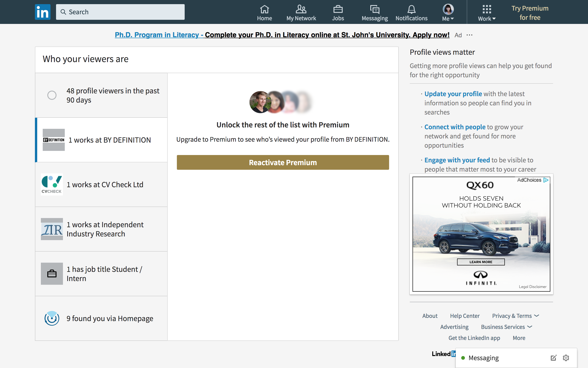Open Advertising footer link

pos(454,327)
